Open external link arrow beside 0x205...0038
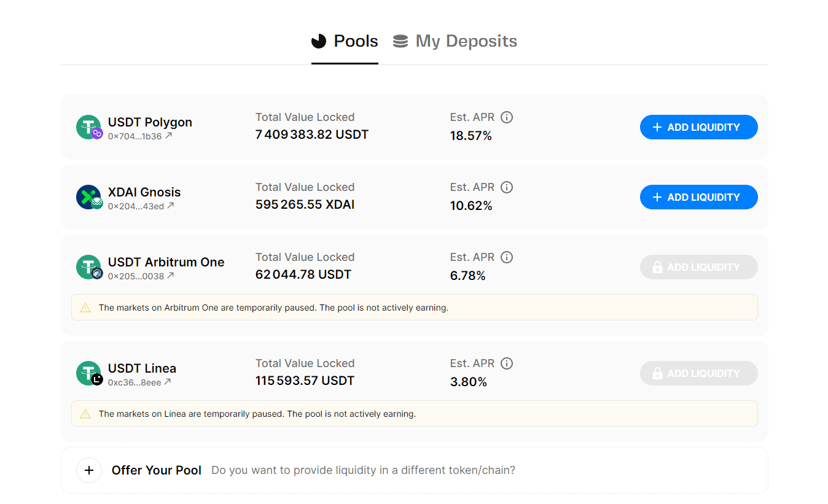The width and height of the screenshot is (828, 504). (171, 276)
